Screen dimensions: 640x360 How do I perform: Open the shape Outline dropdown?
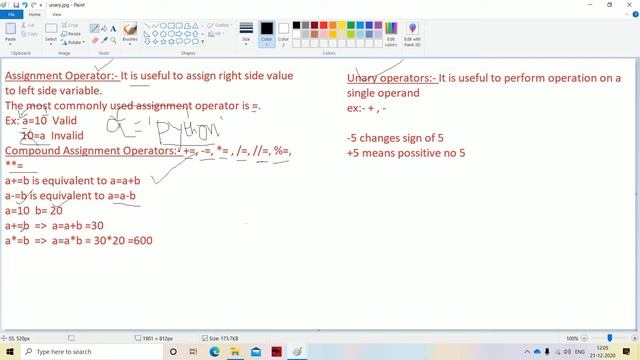(219, 25)
